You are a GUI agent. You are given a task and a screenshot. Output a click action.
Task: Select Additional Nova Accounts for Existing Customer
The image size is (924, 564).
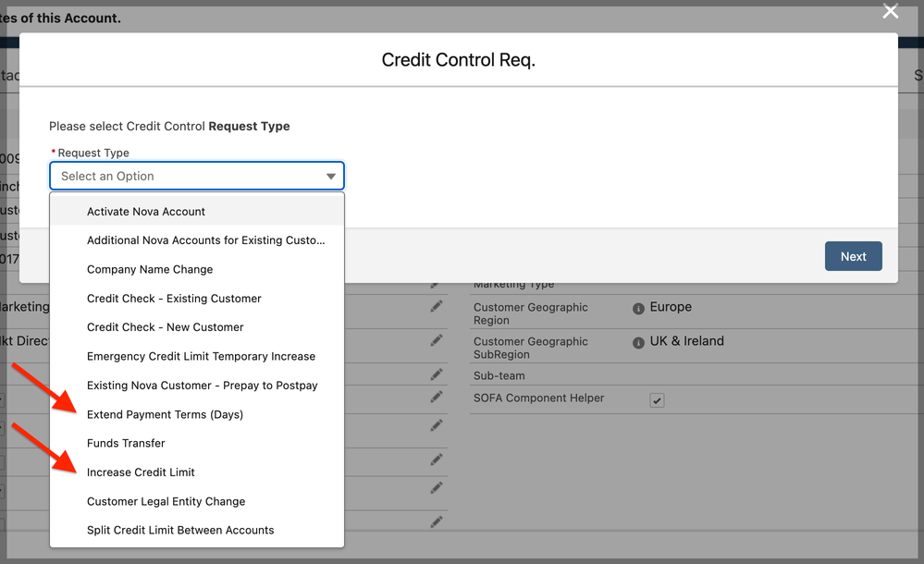coord(197,240)
